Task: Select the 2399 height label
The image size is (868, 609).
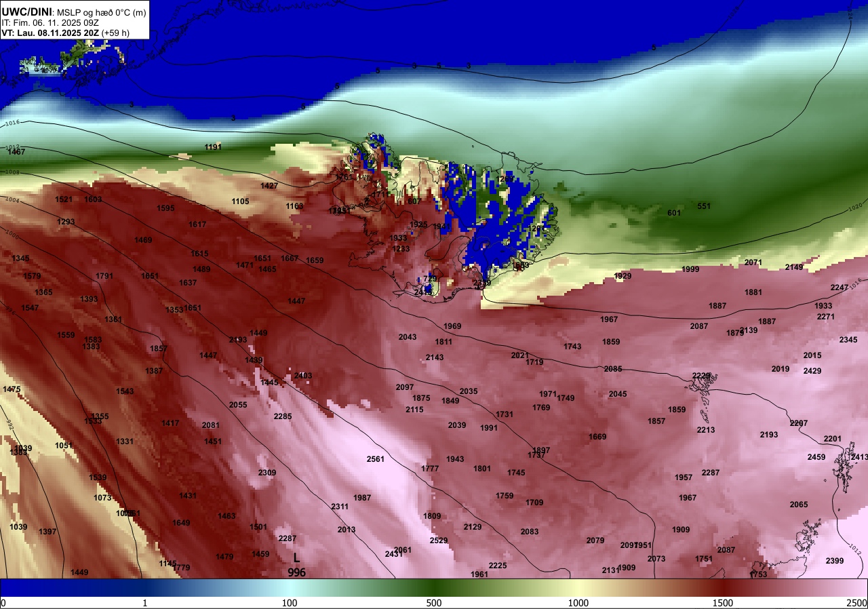Action: point(835,561)
